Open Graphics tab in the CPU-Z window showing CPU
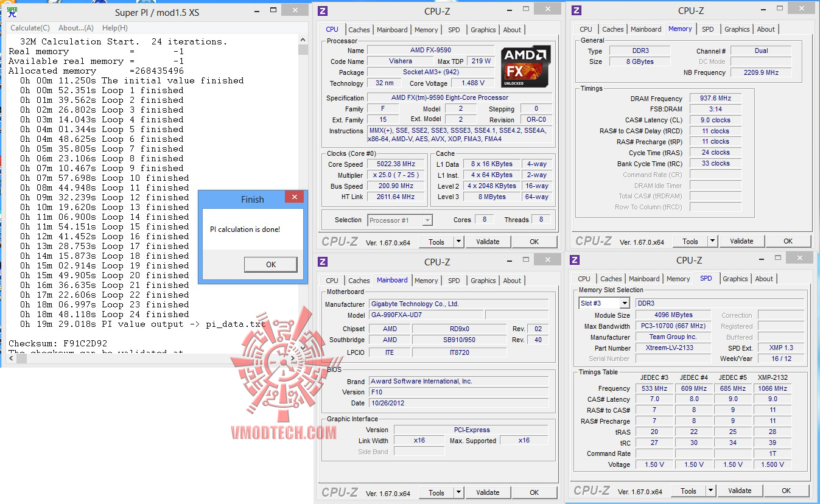820x504 pixels. point(483,30)
